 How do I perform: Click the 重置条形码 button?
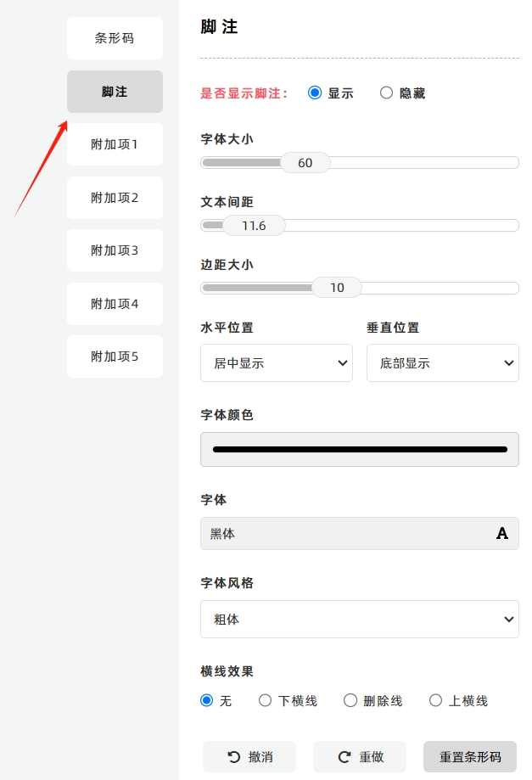470,757
